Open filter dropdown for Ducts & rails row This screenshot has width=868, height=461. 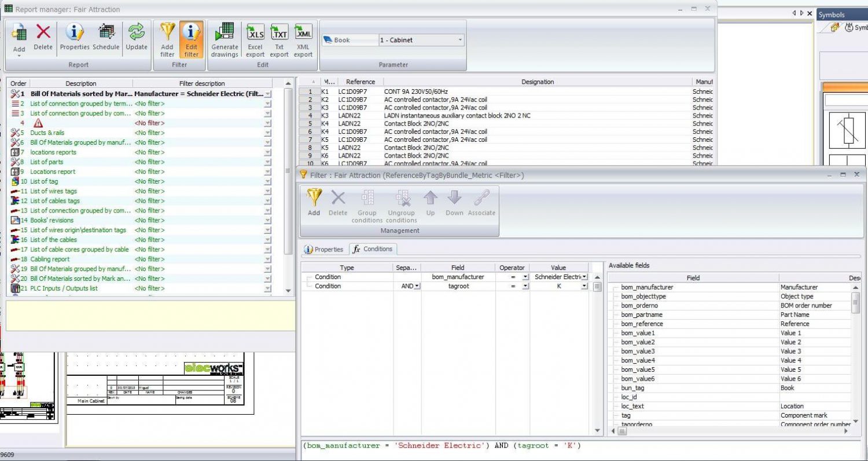pyautogui.click(x=267, y=133)
